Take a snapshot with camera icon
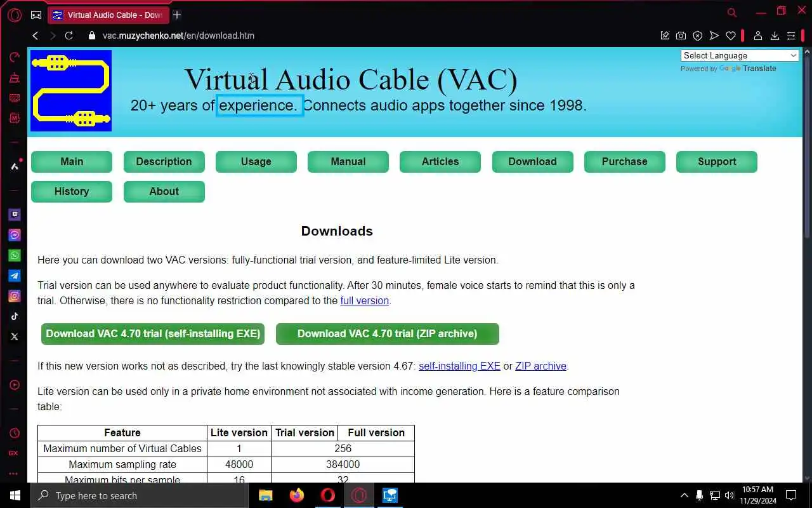Image resolution: width=812 pixels, height=508 pixels. pos(681,36)
